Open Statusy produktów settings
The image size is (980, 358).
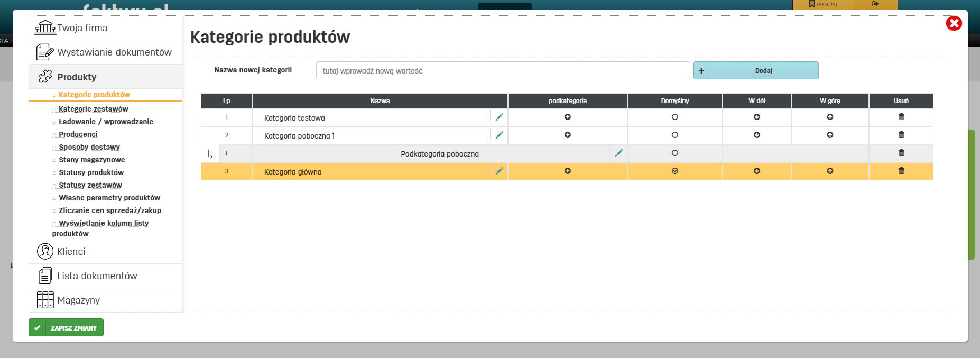pyautogui.click(x=91, y=172)
